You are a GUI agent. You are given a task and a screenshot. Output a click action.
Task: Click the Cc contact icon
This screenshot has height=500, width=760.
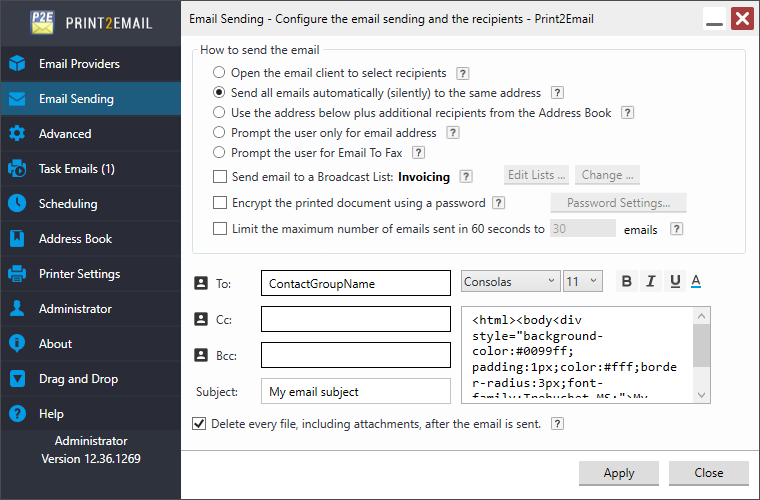pos(200,319)
